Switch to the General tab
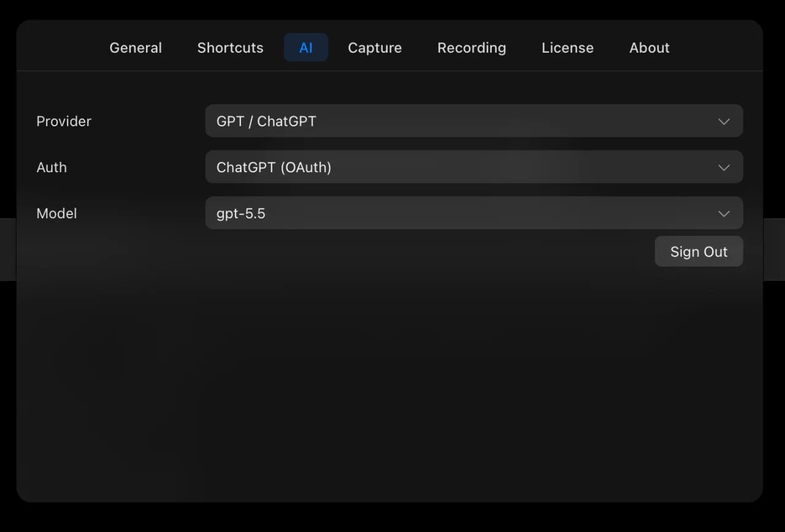785x532 pixels. [136, 48]
